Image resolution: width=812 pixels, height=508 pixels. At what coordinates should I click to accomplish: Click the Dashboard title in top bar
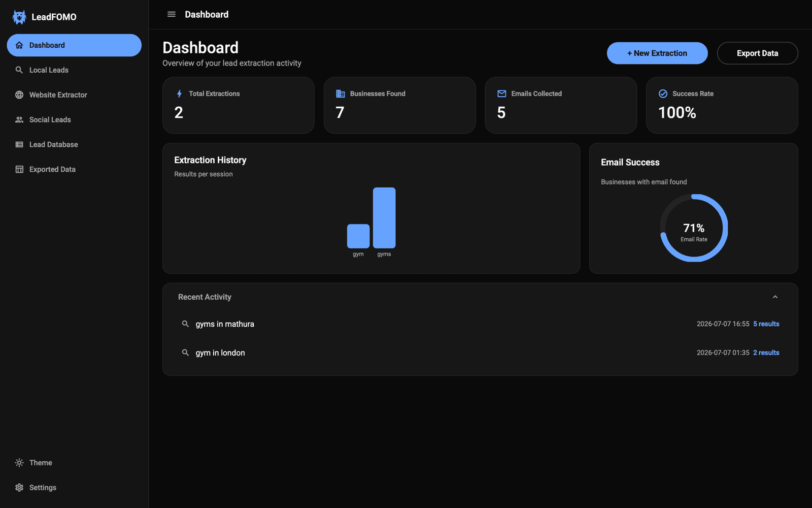[x=207, y=15]
